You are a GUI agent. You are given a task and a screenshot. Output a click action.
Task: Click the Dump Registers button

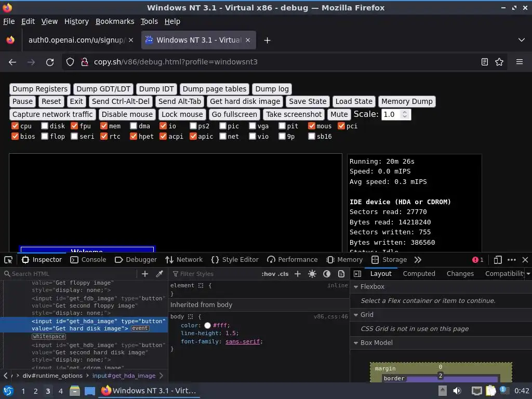(x=40, y=89)
